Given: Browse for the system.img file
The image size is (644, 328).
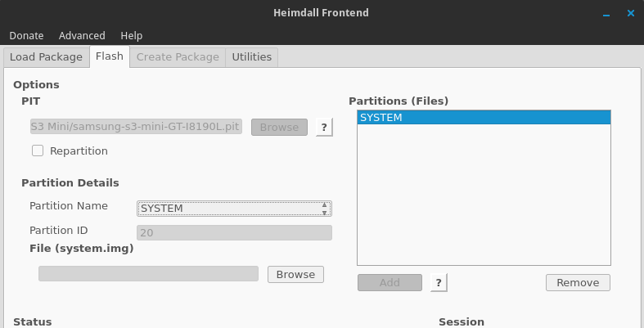Looking at the screenshot, I should (295, 274).
